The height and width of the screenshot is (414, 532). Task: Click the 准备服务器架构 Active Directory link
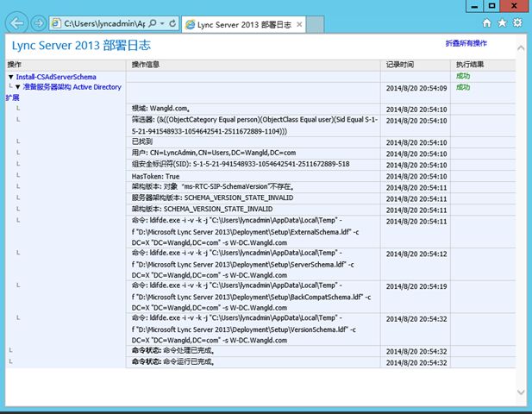click(72, 87)
